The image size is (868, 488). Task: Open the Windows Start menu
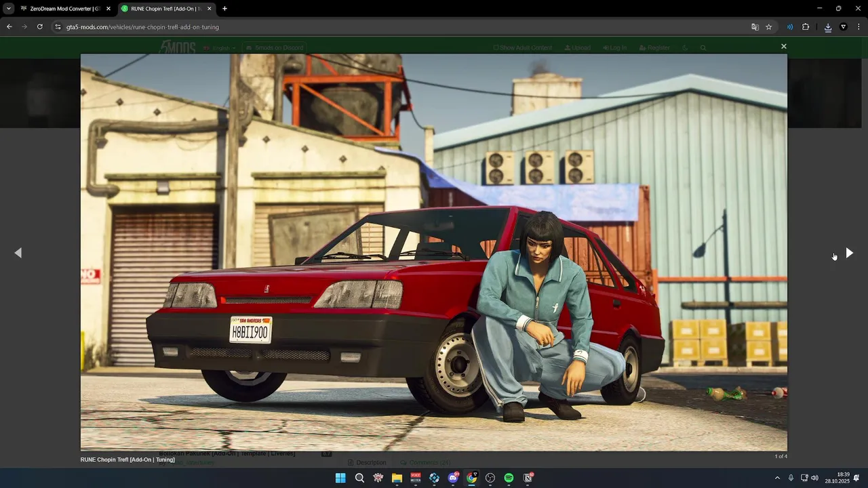point(340,478)
